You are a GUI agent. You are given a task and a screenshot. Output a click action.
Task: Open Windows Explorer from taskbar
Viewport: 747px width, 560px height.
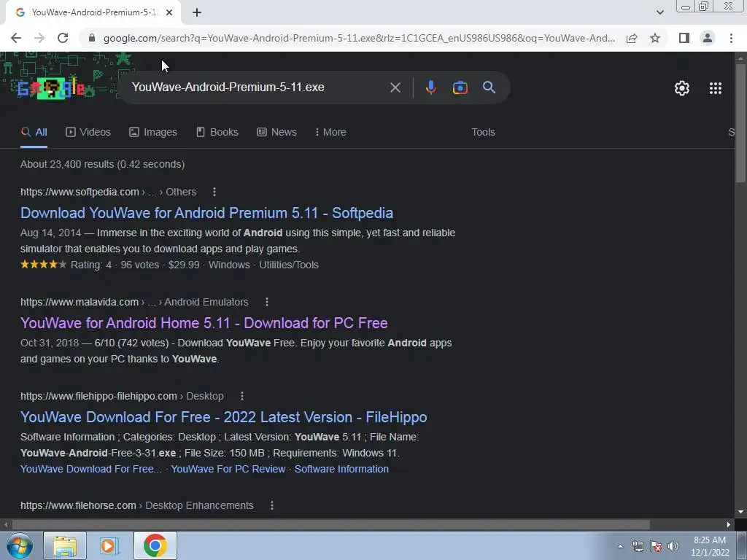pyautogui.click(x=65, y=545)
